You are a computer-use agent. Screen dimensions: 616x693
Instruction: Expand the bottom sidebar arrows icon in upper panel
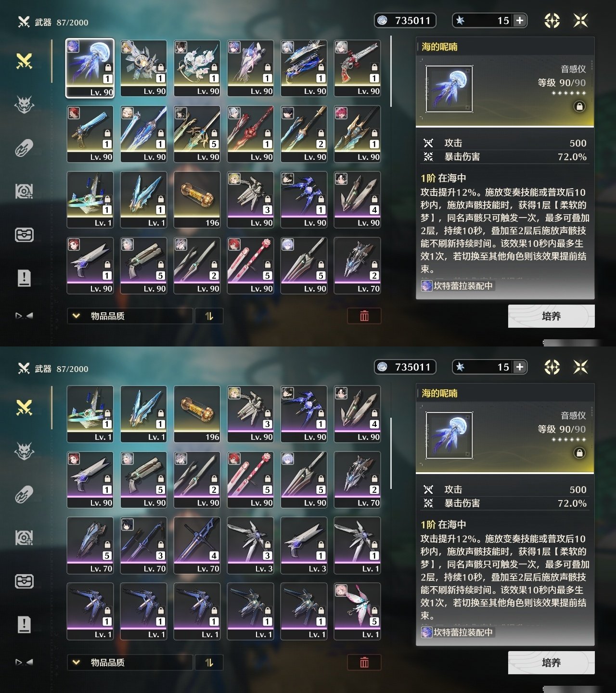tap(24, 316)
